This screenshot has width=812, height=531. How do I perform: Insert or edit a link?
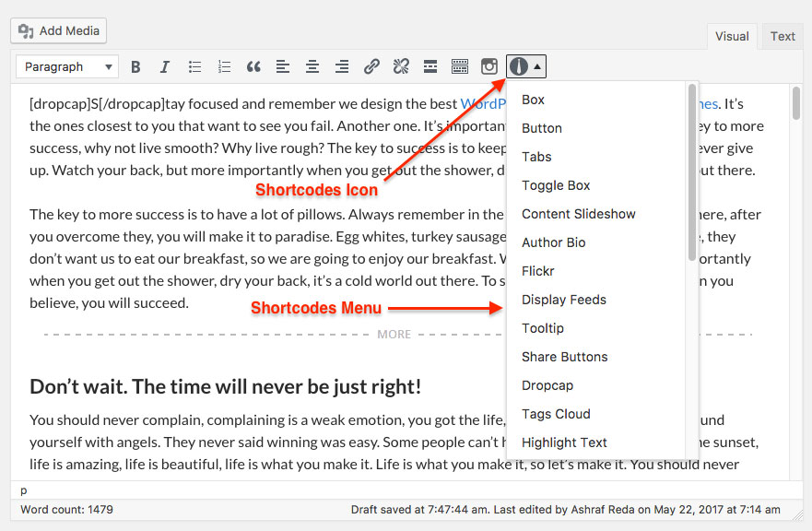point(371,66)
